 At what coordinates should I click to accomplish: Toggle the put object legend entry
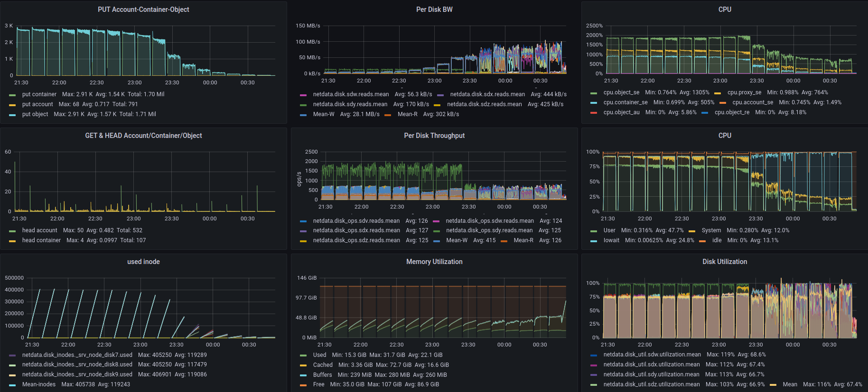[35, 114]
